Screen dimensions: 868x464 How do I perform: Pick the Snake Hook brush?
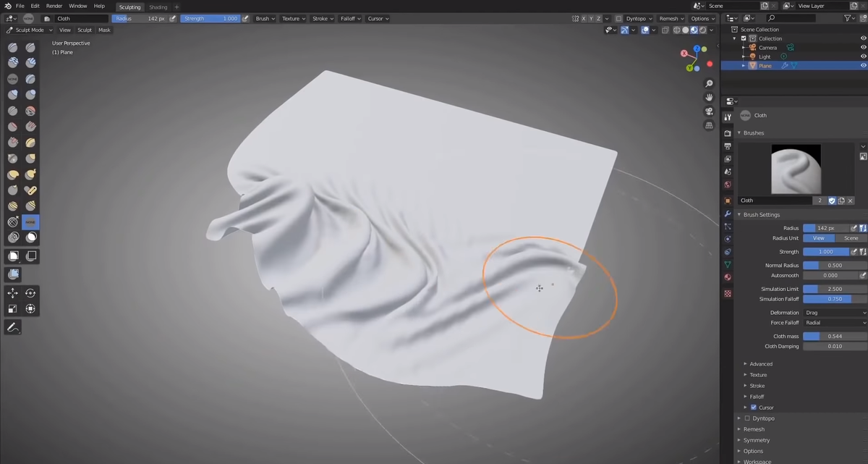[30, 174]
